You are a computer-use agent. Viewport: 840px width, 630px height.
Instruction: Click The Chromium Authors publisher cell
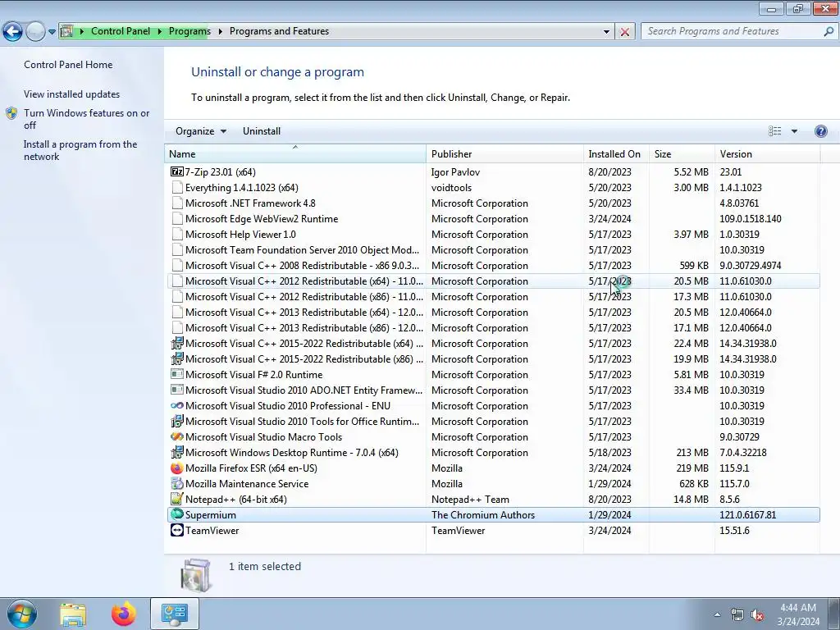[x=482, y=515]
